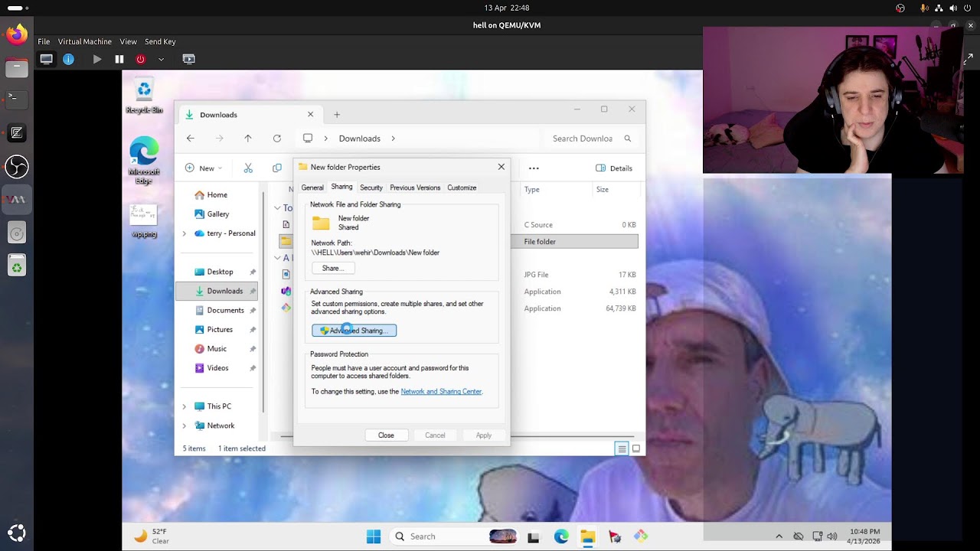The width and height of the screenshot is (980, 551).
Task: Open the File menu of virt-manager
Action: coord(44,41)
